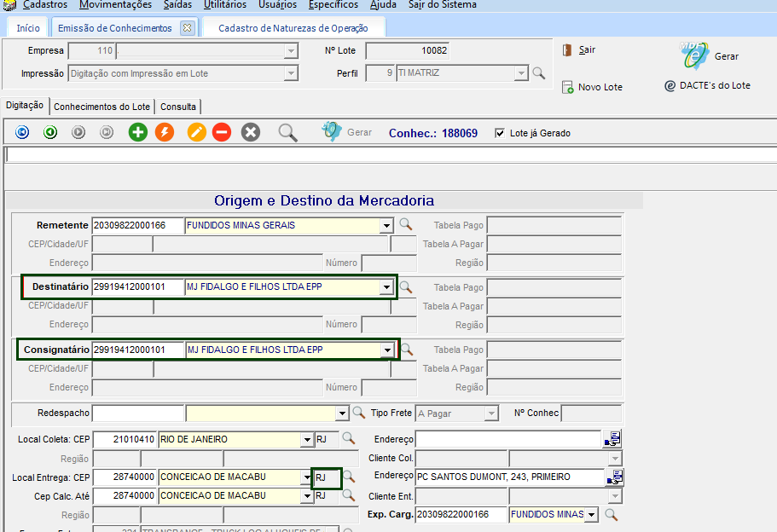Delete record with red minus icon

(222, 132)
